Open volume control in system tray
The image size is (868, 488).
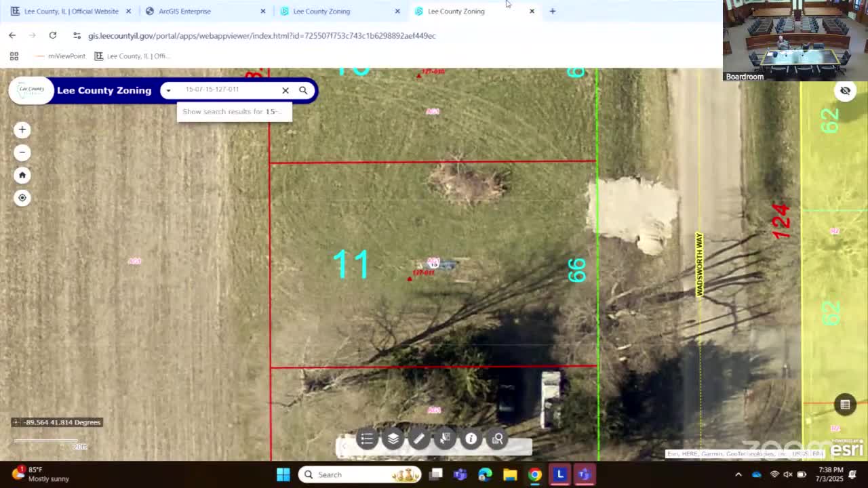point(788,474)
